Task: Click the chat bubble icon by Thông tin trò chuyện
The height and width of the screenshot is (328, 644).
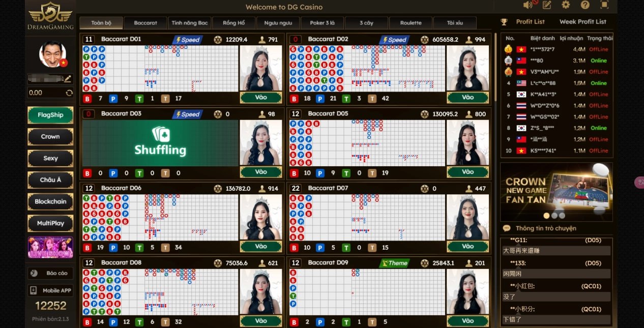Action: (507, 228)
